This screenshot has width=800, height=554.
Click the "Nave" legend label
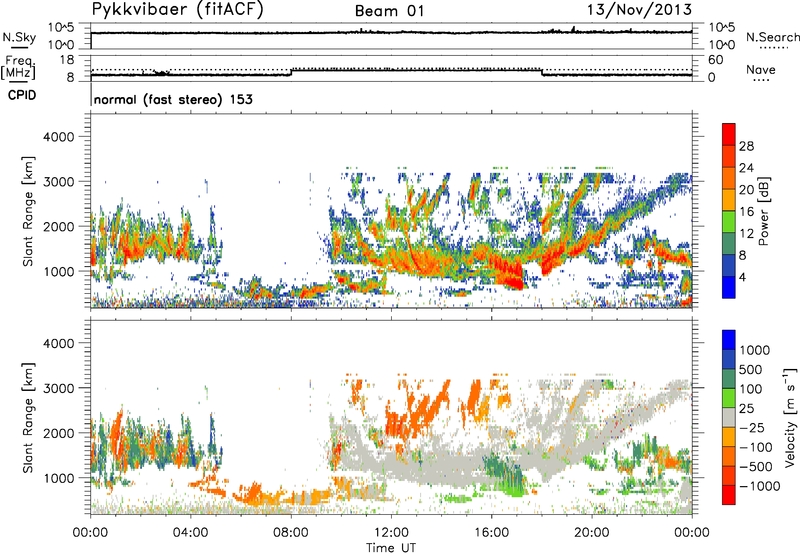tap(760, 69)
